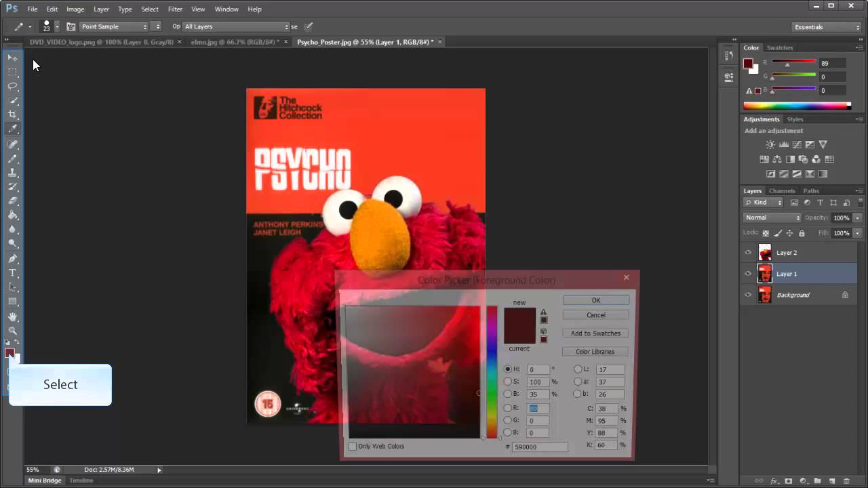Open the Color panel flyout menu
The width and height of the screenshot is (868, 488).
[x=859, y=47]
